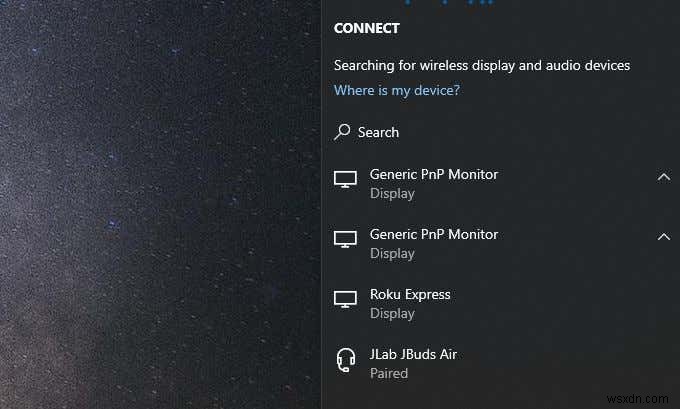Click the CONNECT panel heading
Image resolution: width=680 pixels, height=409 pixels.
coord(366,28)
